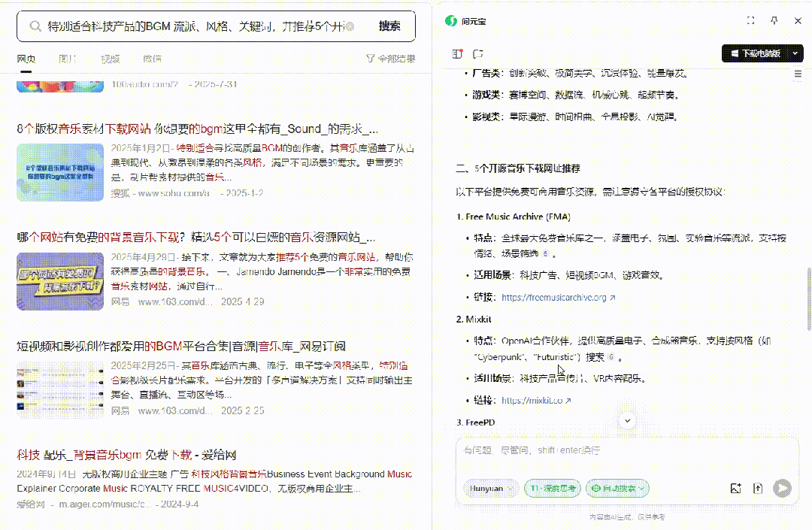Viewport: 812px width, 530px height.
Task: Click the file upload icon in chat box
Action: coord(758,489)
